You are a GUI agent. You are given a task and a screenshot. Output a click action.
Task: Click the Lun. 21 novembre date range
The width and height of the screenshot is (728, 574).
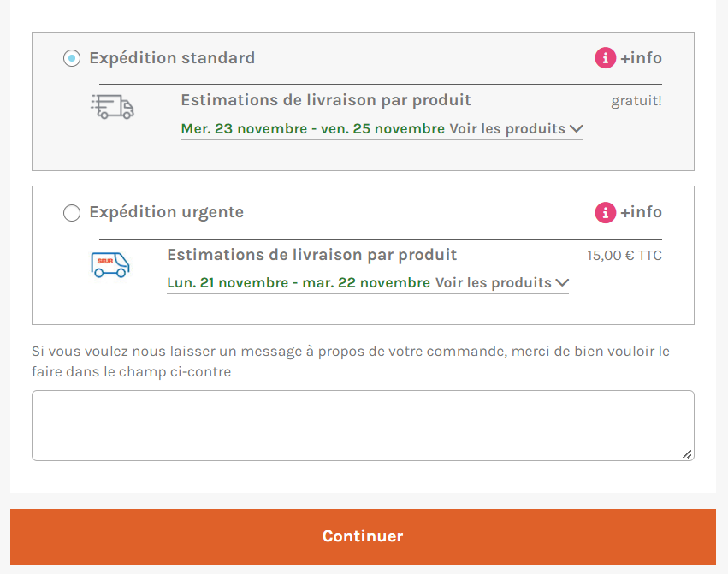tap(299, 283)
